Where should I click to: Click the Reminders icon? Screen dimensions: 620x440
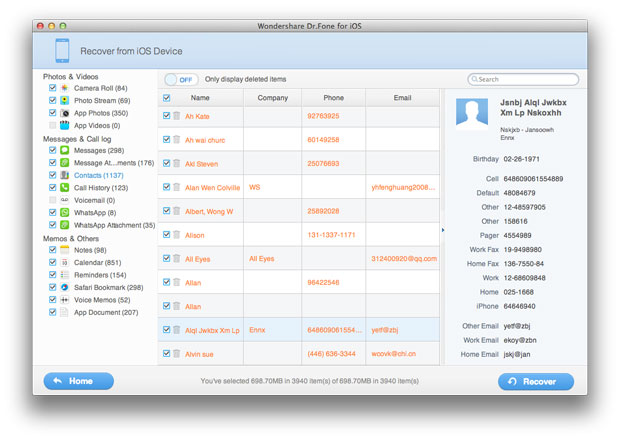pyautogui.click(x=64, y=275)
